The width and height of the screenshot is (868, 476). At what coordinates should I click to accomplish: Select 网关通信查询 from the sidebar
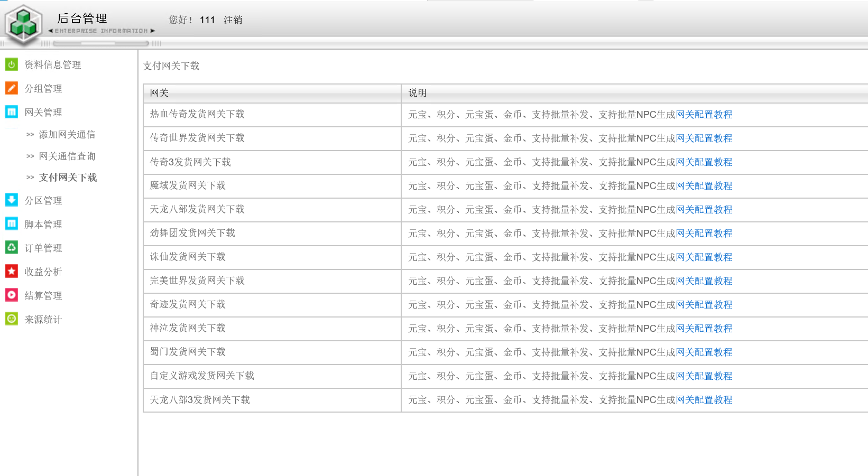pyautogui.click(x=67, y=156)
